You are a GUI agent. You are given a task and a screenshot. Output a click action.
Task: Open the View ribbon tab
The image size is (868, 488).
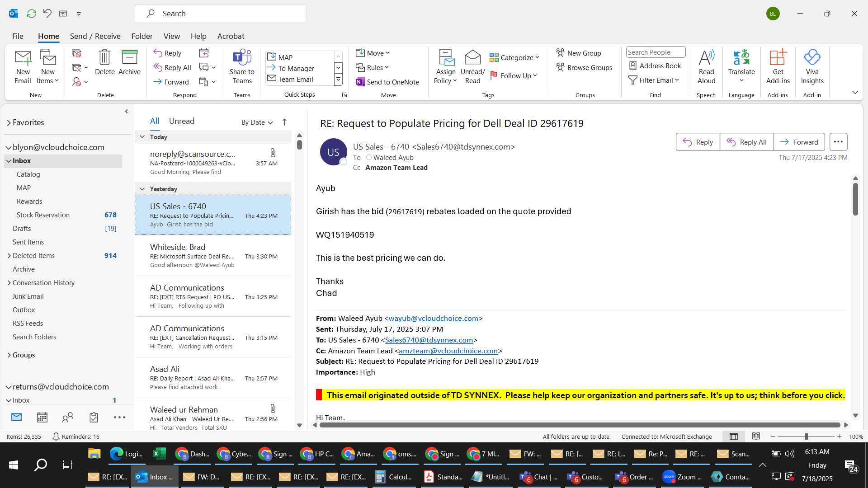pyautogui.click(x=171, y=36)
